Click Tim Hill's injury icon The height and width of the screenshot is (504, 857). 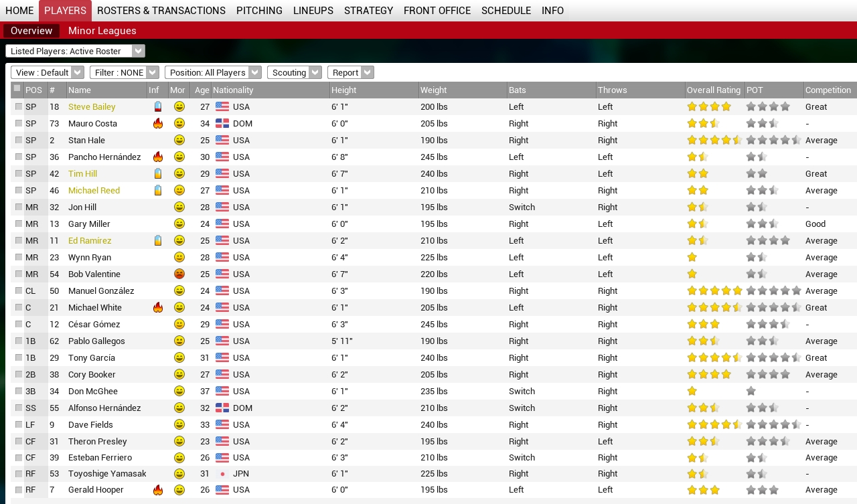tap(158, 173)
